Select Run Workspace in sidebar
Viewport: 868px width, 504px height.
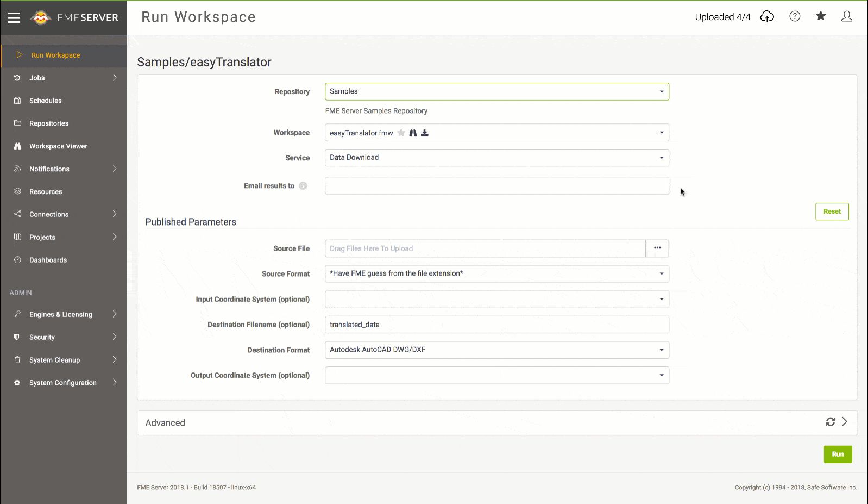(x=64, y=55)
